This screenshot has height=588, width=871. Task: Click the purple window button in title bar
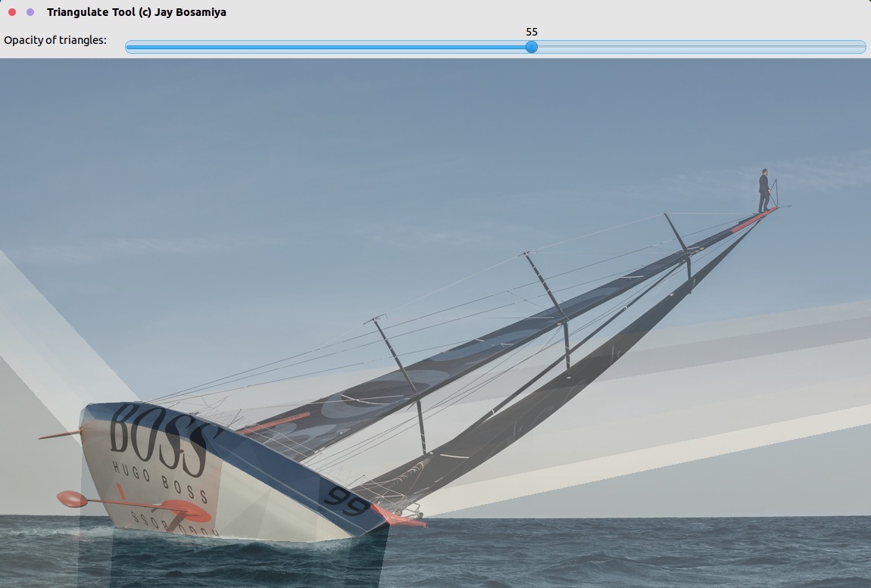coord(30,11)
